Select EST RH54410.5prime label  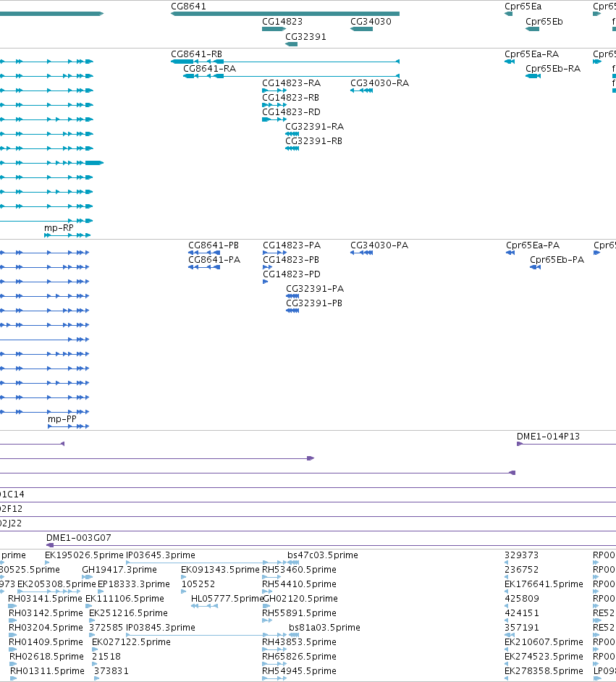pos(299,584)
